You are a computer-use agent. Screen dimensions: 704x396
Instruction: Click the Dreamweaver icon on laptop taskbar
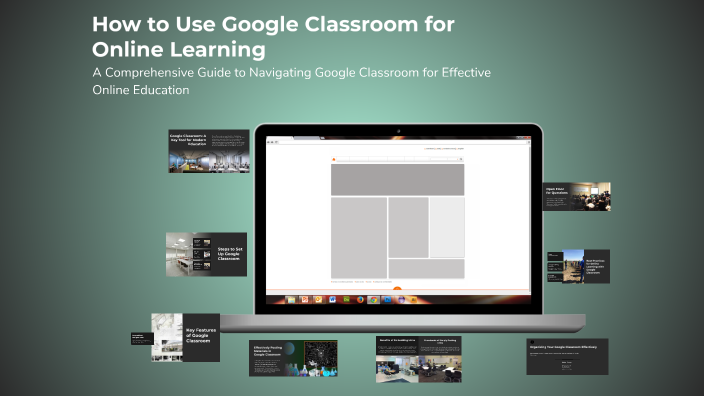(x=347, y=299)
